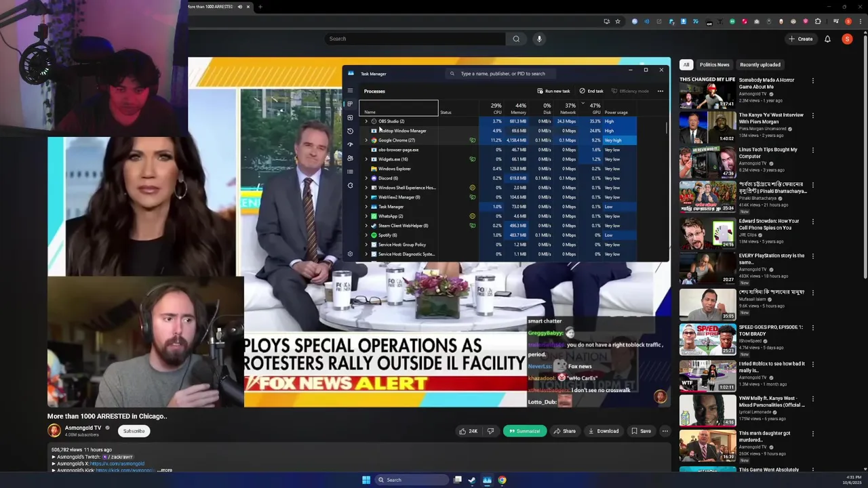Open Chrome profile avatar in toolbar
This screenshot has width=868, height=488.
(x=848, y=22)
